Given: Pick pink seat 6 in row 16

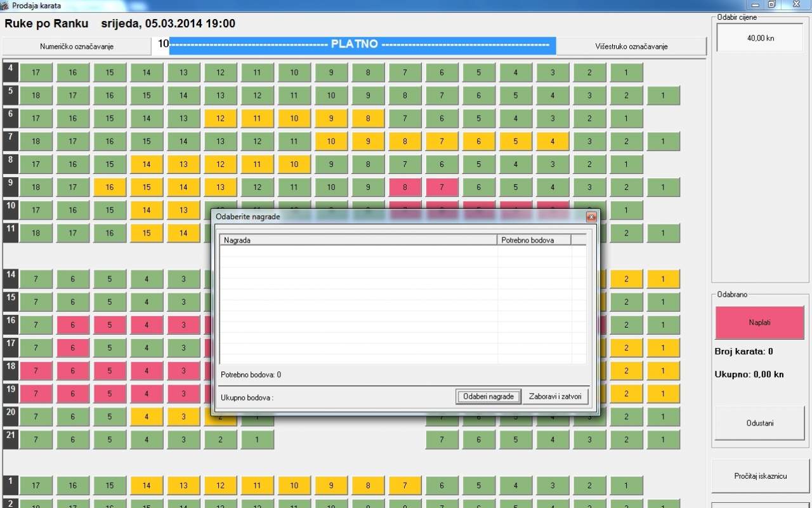Looking at the screenshot, I should tap(73, 325).
